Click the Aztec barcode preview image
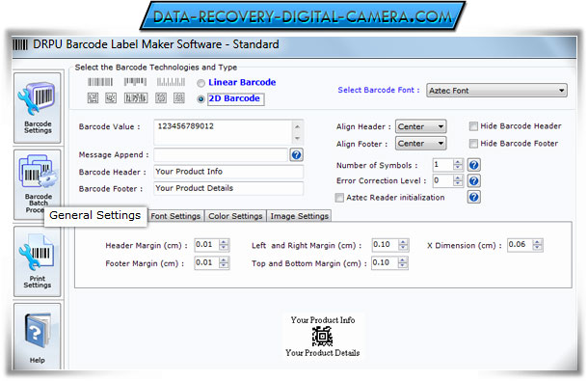Viewport: 588px width, 381px height. (322, 337)
